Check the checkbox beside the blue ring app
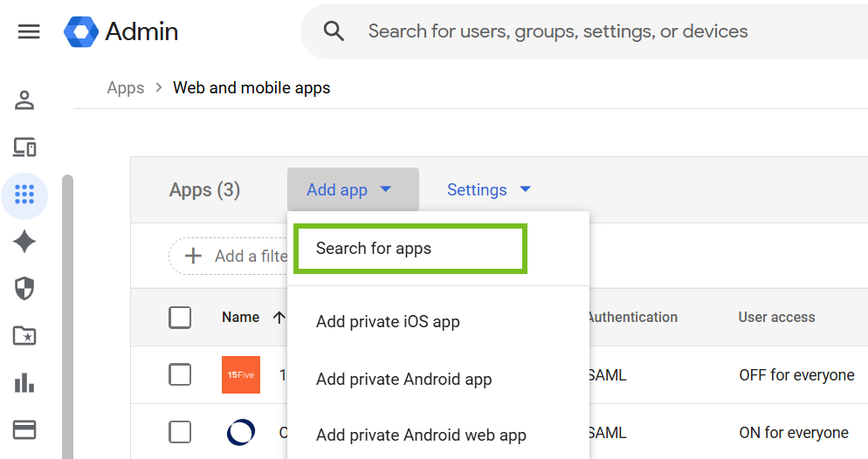 [x=180, y=432]
